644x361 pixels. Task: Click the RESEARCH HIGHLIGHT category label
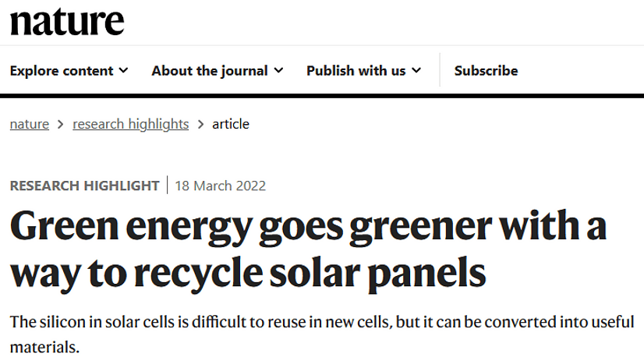point(85,186)
